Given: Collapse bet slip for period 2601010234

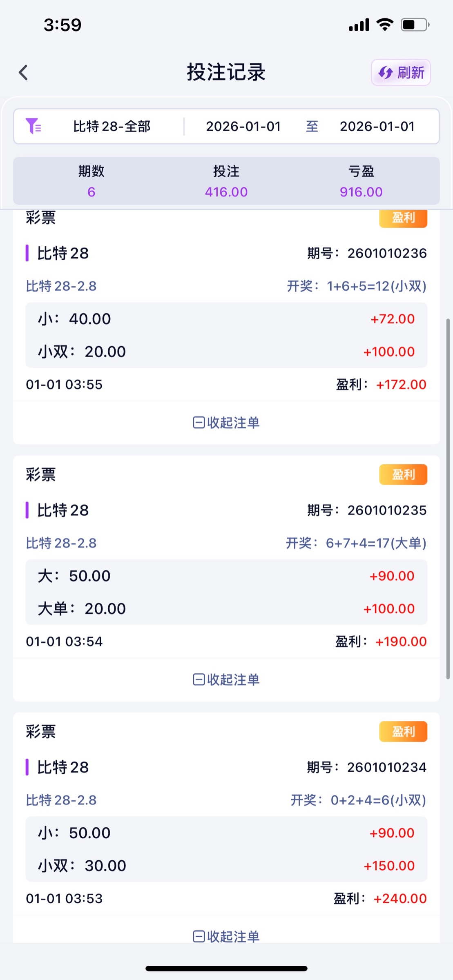Looking at the screenshot, I should pyautogui.click(x=226, y=936).
